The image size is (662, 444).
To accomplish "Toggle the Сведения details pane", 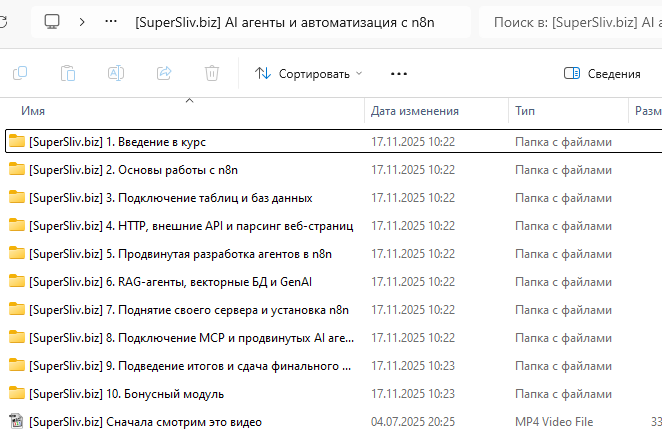I will pyautogui.click(x=602, y=73).
